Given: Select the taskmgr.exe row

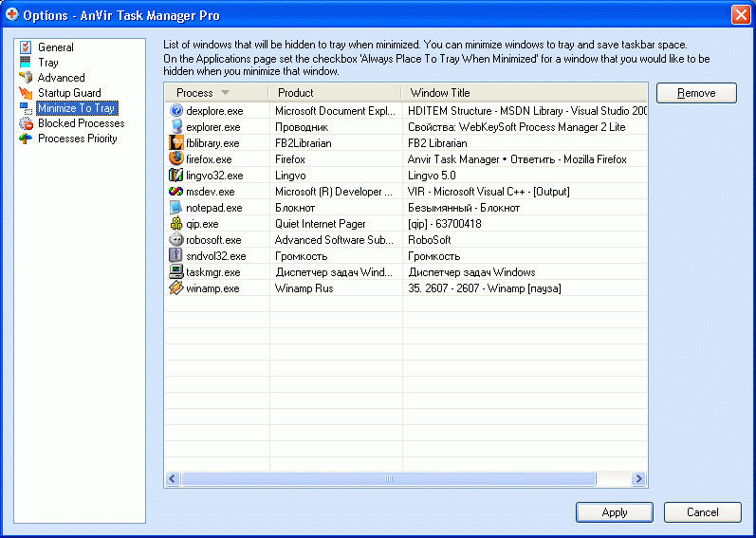Looking at the screenshot, I should [406, 272].
